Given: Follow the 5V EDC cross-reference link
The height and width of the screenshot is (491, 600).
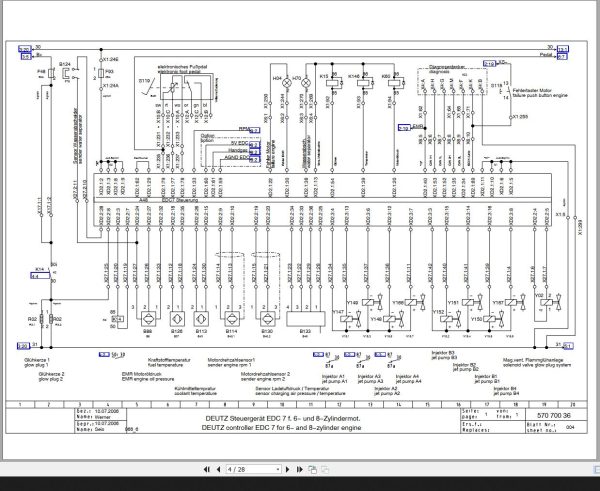Looking at the screenshot, I should 254,145.
